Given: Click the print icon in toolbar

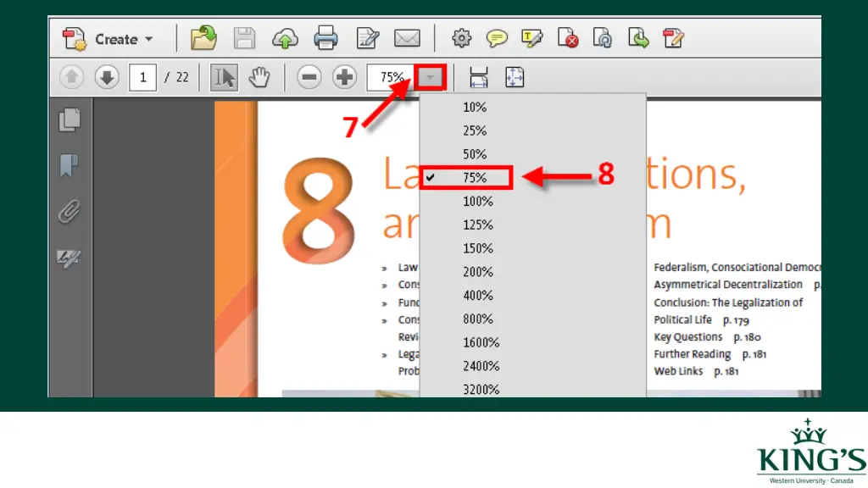Looking at the screenshot, I should (x=325, y=38).
